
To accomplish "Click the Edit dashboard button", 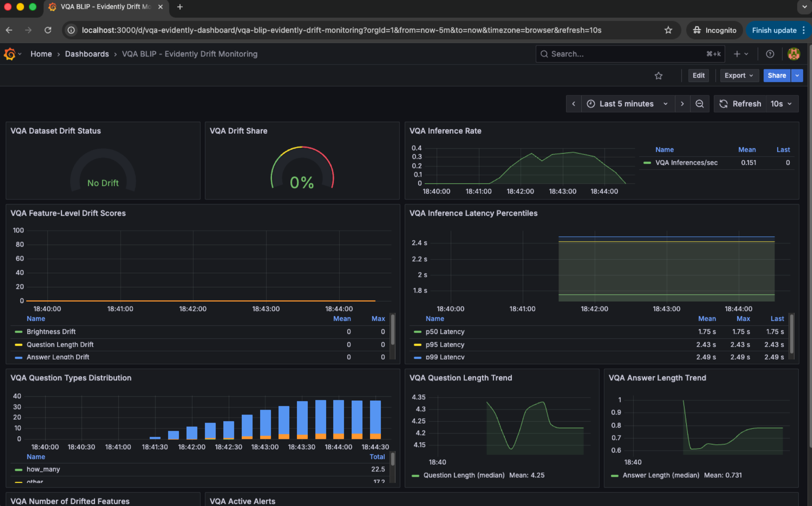I will [698, 76].
